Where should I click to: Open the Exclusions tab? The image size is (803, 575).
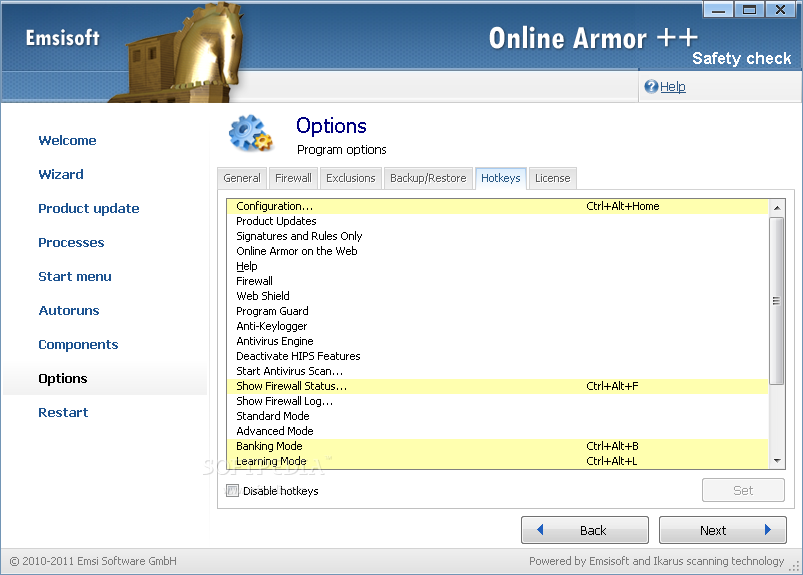pos(351,178)
